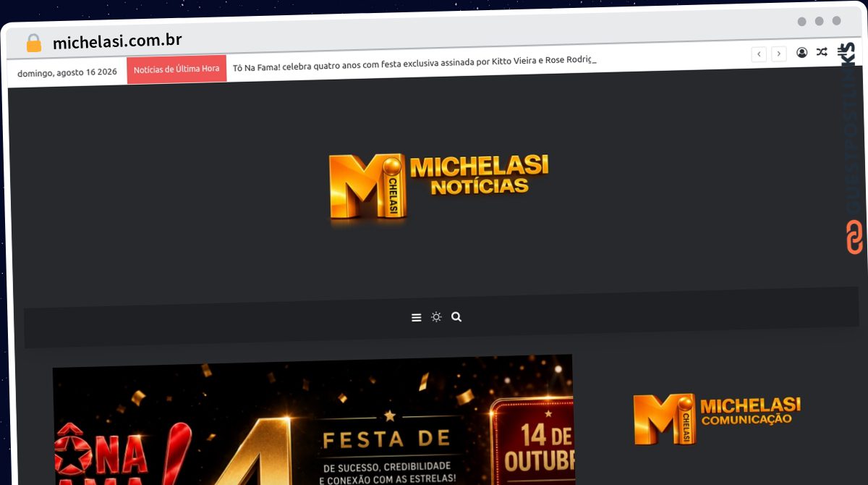Open a random article shuffle icon
This screenshot has width=868, height=485.
point(822,51)
